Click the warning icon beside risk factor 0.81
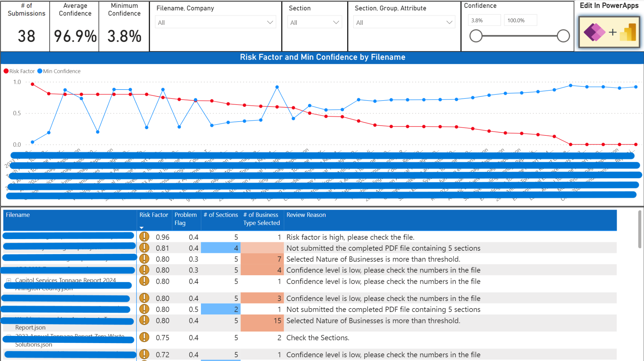 pyautogui.click(x=145, y=248)
